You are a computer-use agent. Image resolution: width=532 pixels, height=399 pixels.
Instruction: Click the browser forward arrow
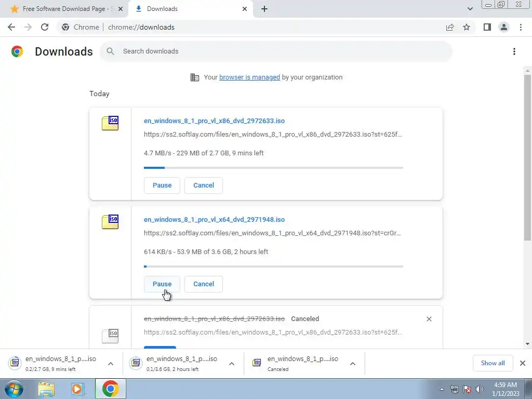pyautogui.click(x=28, y=27)
